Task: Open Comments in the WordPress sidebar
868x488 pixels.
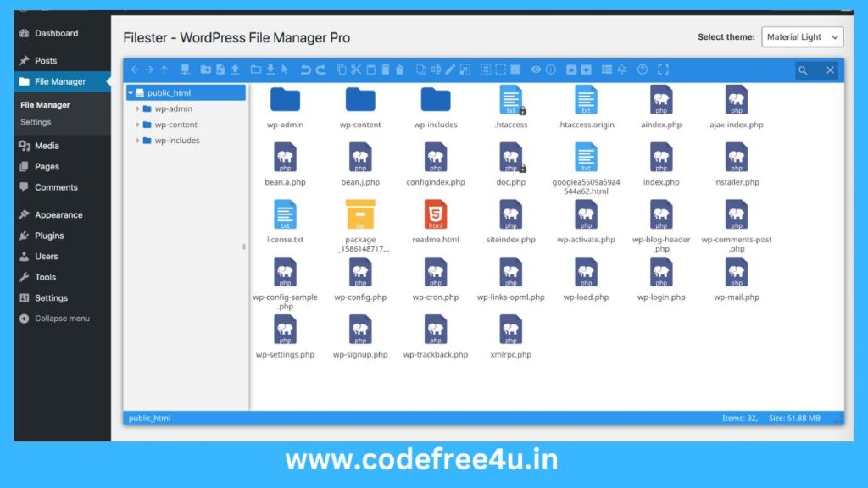Action: point(56,187)
